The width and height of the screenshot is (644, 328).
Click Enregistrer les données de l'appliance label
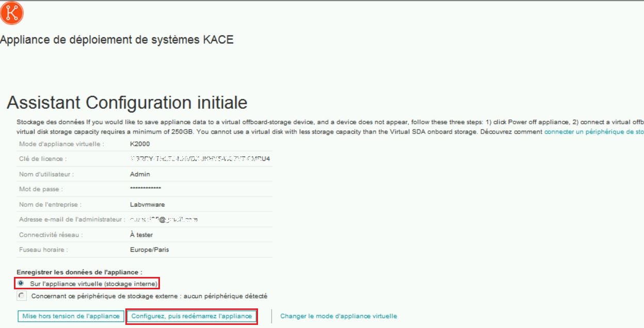pyautogui.click(x=79, y=272)
